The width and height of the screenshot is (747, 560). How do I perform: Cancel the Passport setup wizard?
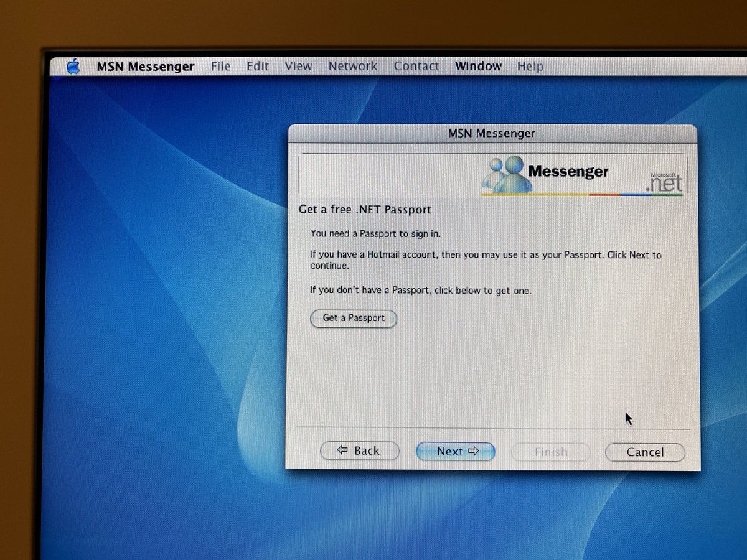(x=645, y=452)
